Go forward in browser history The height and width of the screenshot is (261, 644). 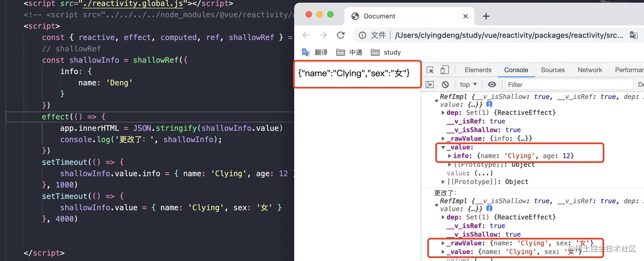pos(323,35)
